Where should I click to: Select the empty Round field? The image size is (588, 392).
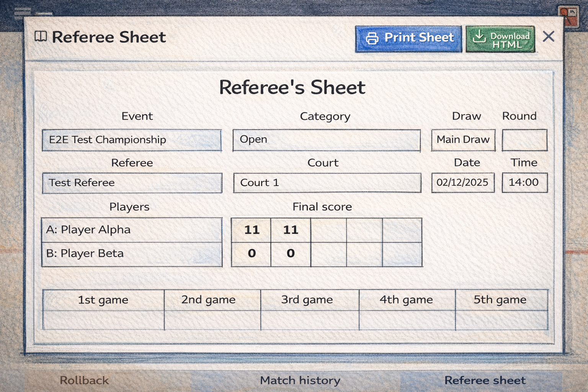coord(524,140)
